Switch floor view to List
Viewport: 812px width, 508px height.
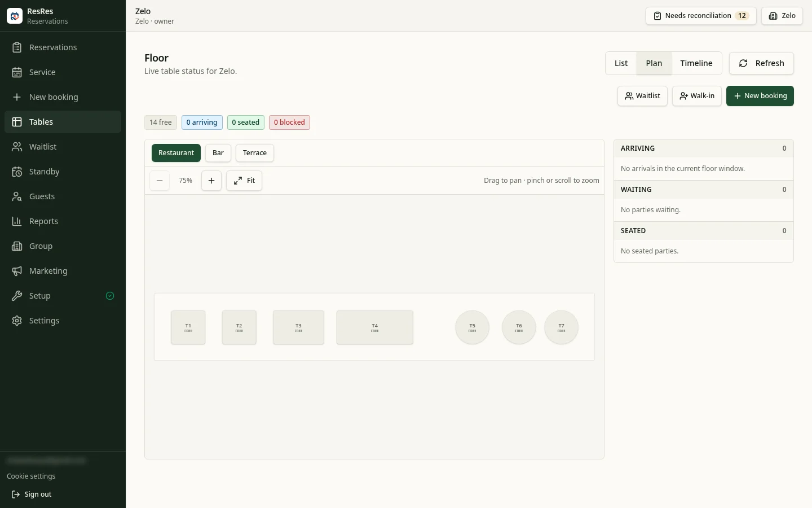(x=621, y=63)
